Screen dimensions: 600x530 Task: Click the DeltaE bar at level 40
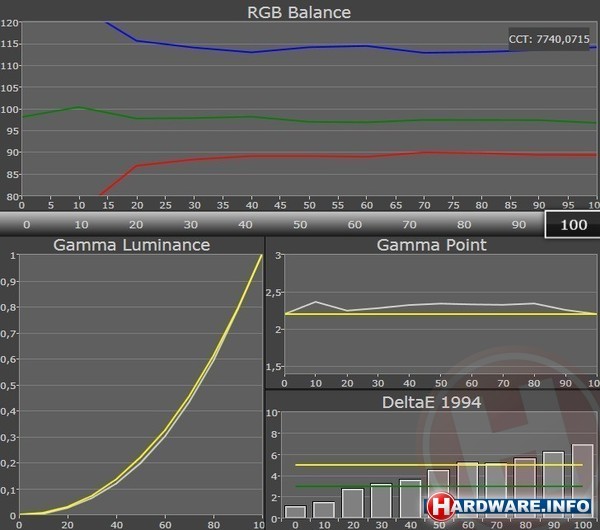pos(411,499)
